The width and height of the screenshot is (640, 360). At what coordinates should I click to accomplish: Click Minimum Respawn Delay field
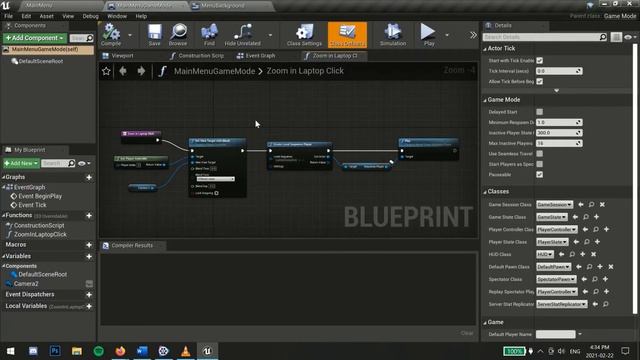559,122
